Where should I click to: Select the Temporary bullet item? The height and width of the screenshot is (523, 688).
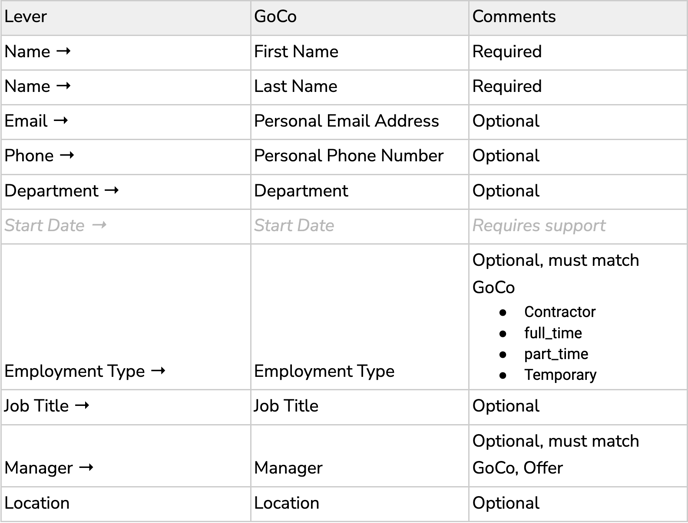(x=560, y=375)
